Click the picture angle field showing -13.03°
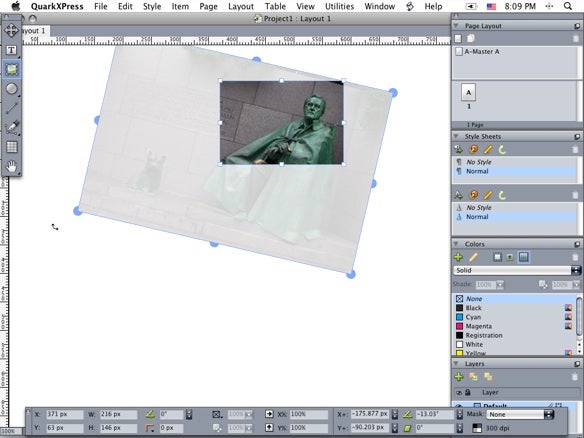Image resolution: width=584 pixels, height=438 pixels. tap(434, 414)
